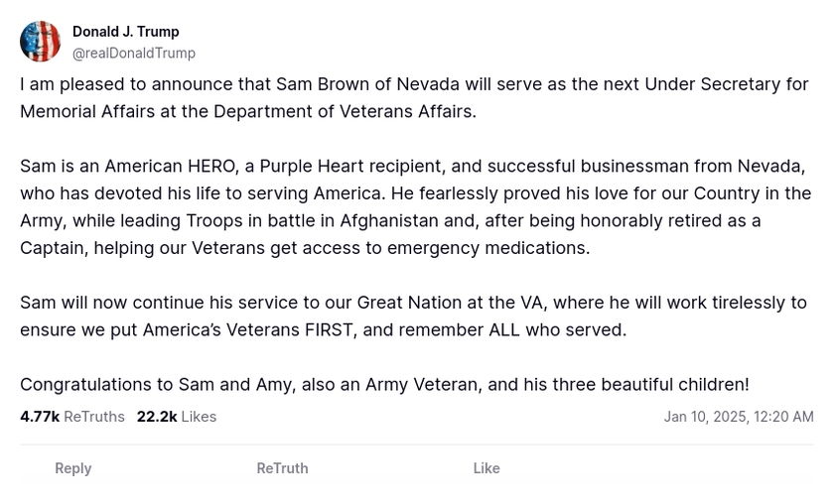Click Donald J. Trump's profile avatar

pos(41,42)
